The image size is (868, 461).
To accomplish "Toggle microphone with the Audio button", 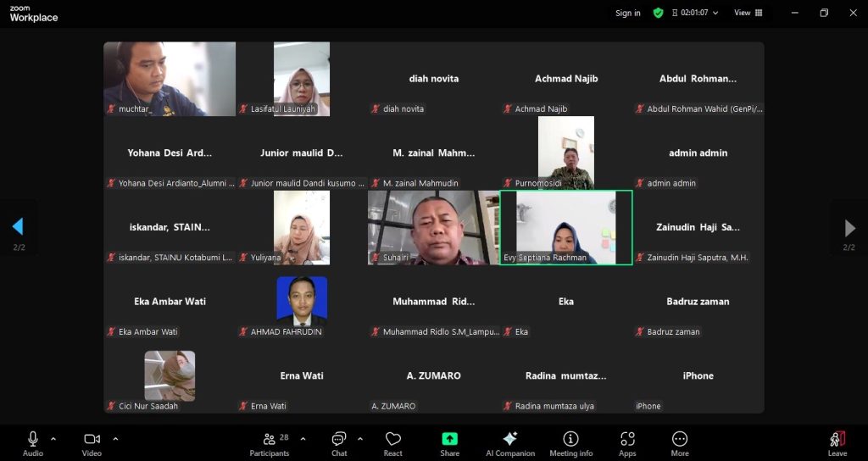I will tap(33, 443).
